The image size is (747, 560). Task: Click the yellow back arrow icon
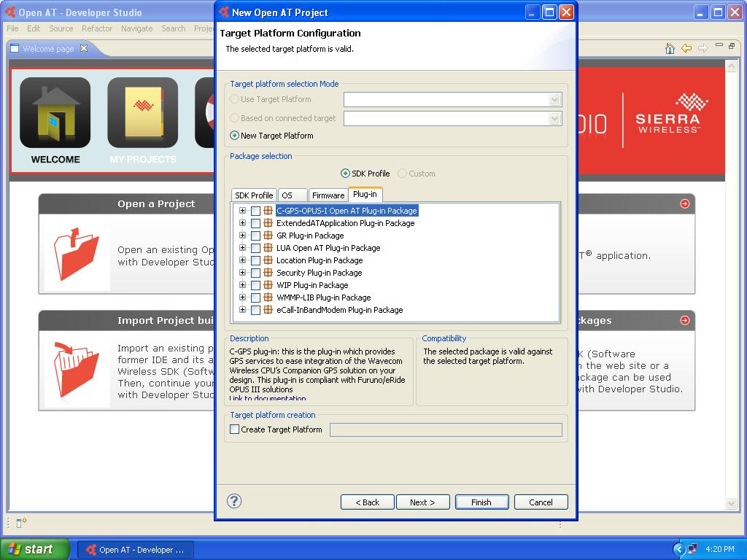pyautogui.click(x=686, y=48)
